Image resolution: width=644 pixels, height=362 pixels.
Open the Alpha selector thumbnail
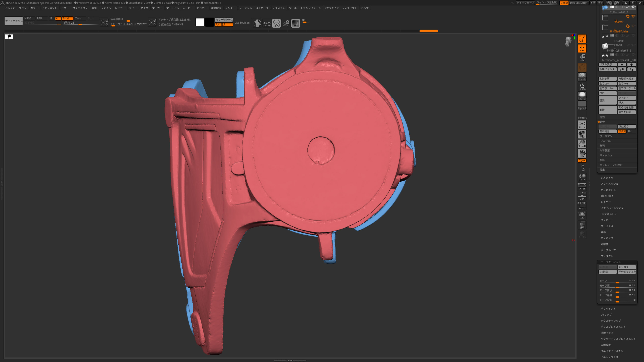coord(582,105)
